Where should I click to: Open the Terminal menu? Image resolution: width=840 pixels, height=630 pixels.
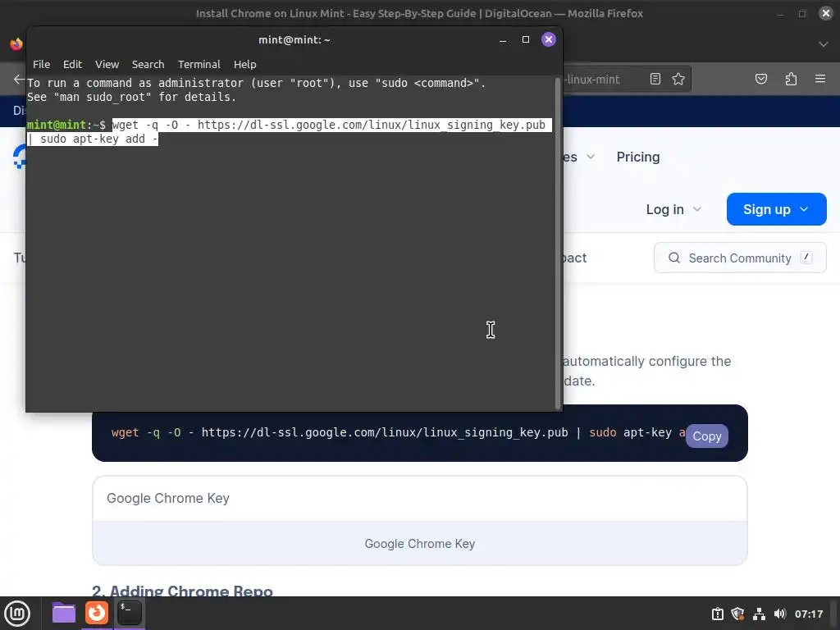199,64
